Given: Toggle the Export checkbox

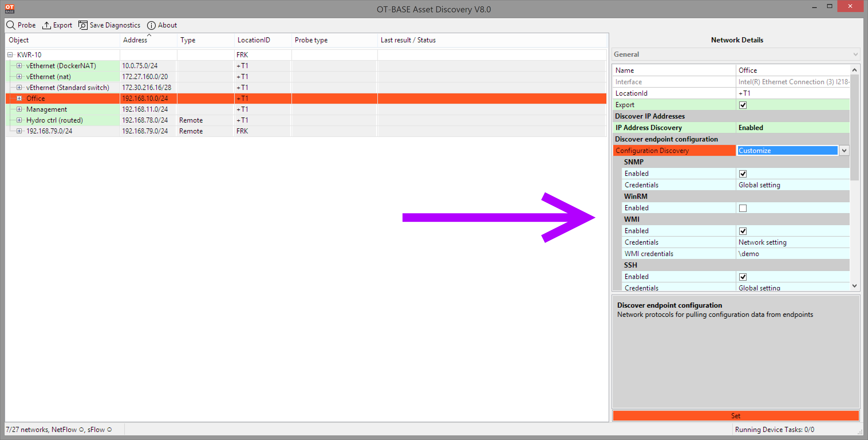Looking at the screenshot, I should coord(743,105).
